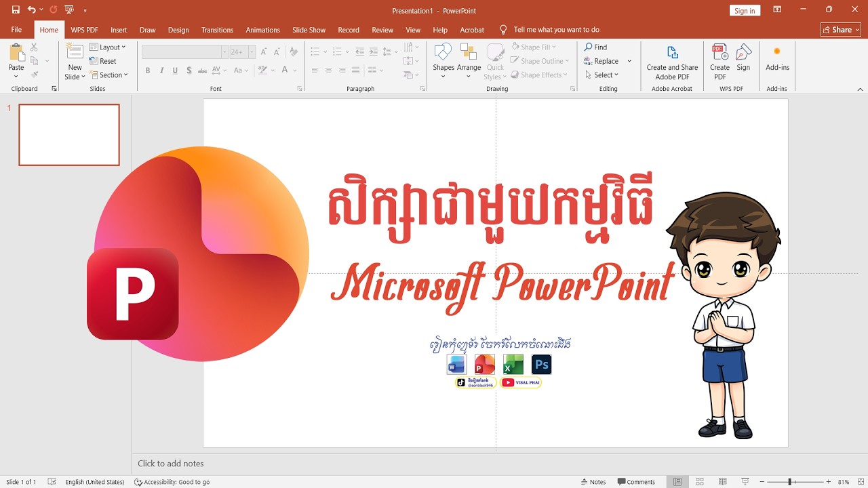
Task: Click the Cut scissors icon
Action: click(34, 47)
